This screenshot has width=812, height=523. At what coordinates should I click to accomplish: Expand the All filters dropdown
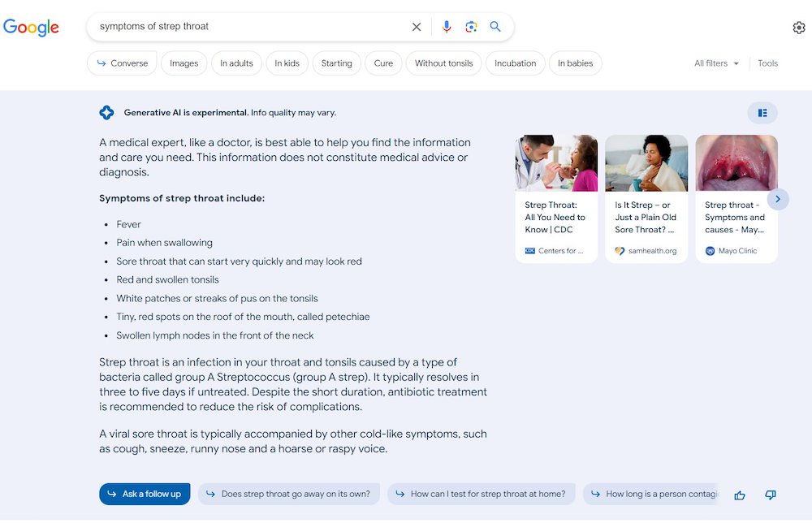pos(716,63)
